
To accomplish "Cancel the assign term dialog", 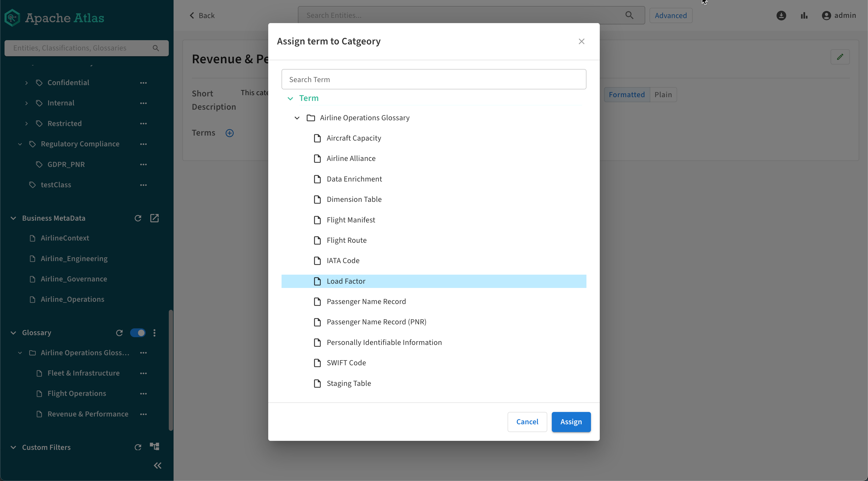I will coord(527,422).
